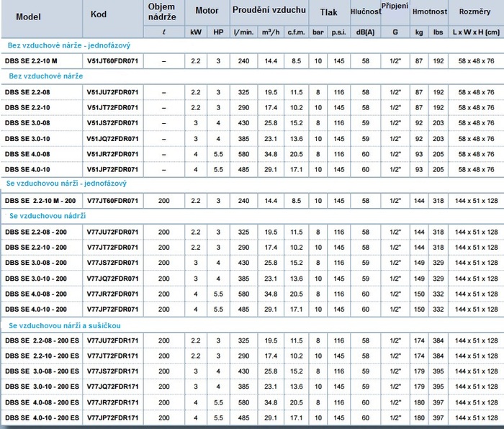Click model DBS SE 2.2-08

(x=27, y=92)
